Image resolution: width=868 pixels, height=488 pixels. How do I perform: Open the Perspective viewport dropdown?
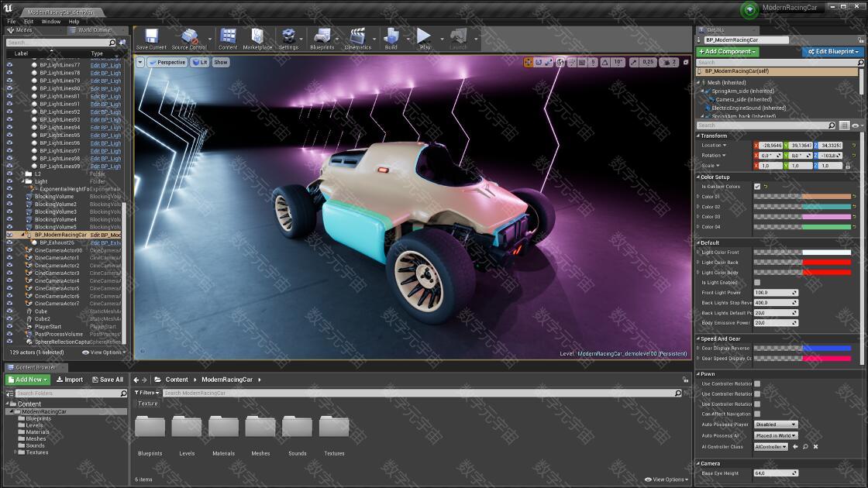[167, 62]
